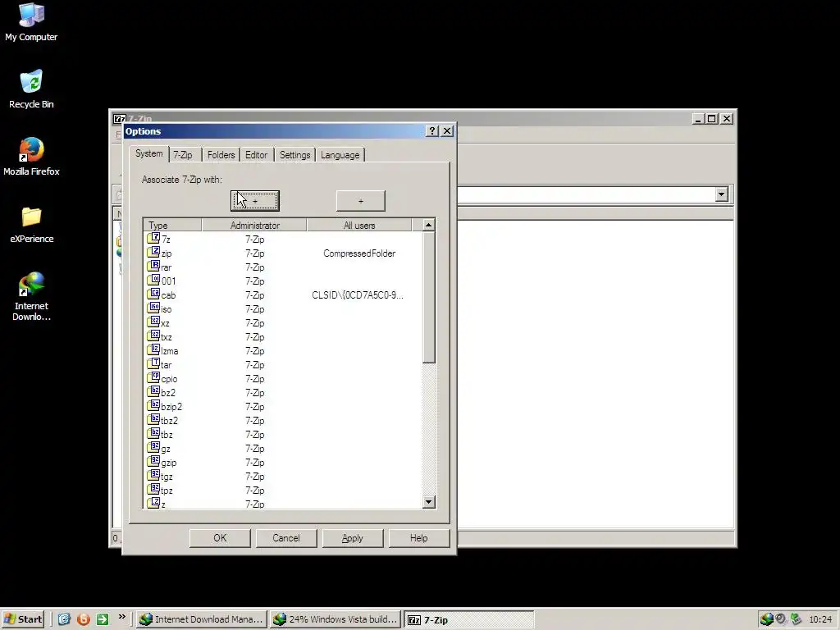This screenshot has width=840, height=630.
Task: Select the xz file type icon
Action: 153,322
